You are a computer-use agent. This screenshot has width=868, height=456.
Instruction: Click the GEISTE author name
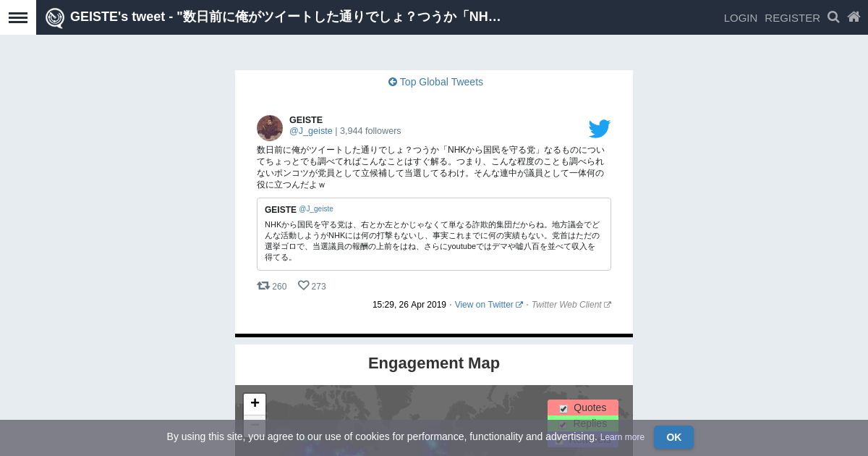pos(306,120)
